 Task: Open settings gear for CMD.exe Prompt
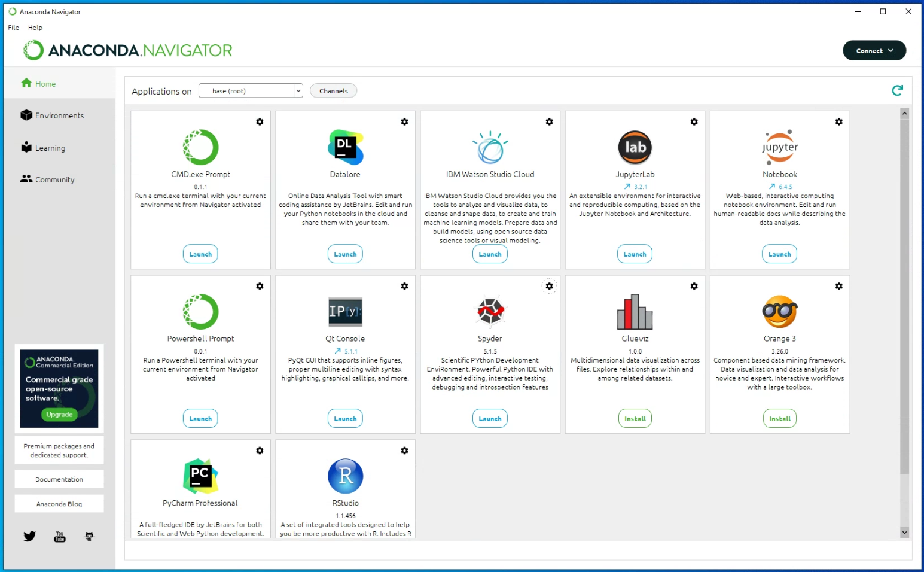pyautogui.click(x=260, y=121)
